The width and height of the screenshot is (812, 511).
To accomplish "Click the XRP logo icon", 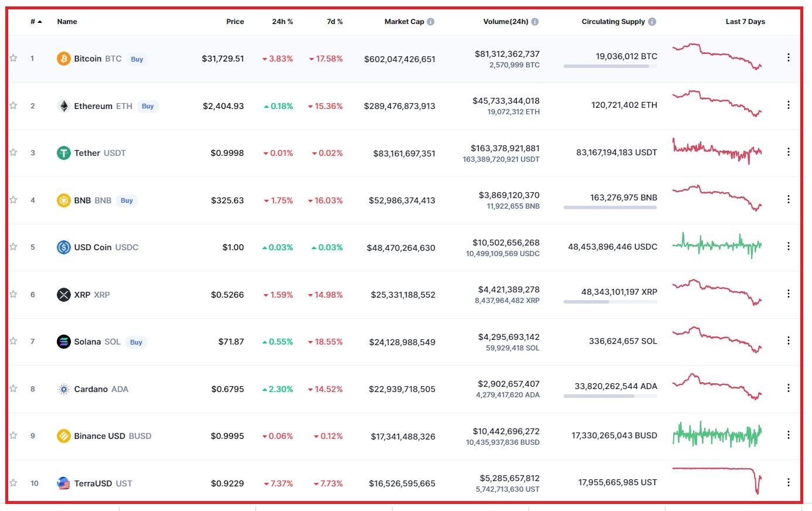I will (63, 295).
